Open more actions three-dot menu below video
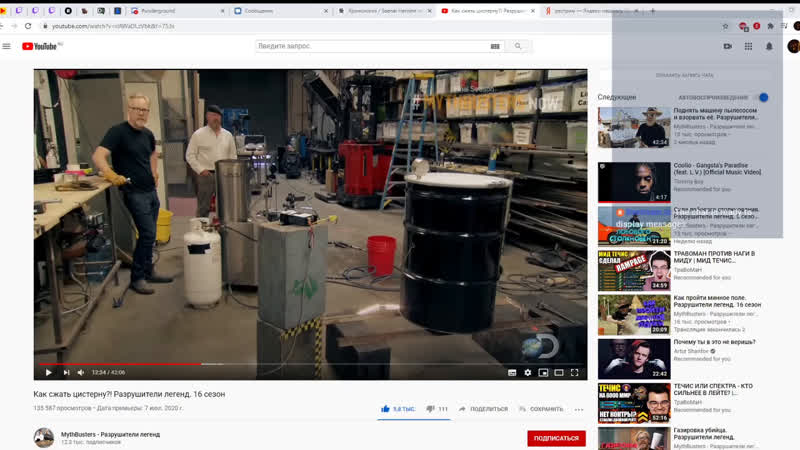The image size is (800, 450). tap(579, 409)
